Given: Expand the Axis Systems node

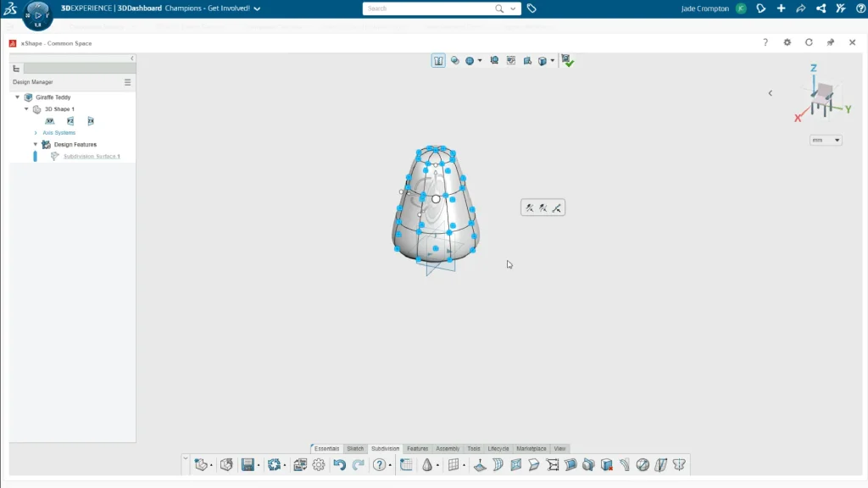Looking at the screenshot, I should tap(36, 133).
